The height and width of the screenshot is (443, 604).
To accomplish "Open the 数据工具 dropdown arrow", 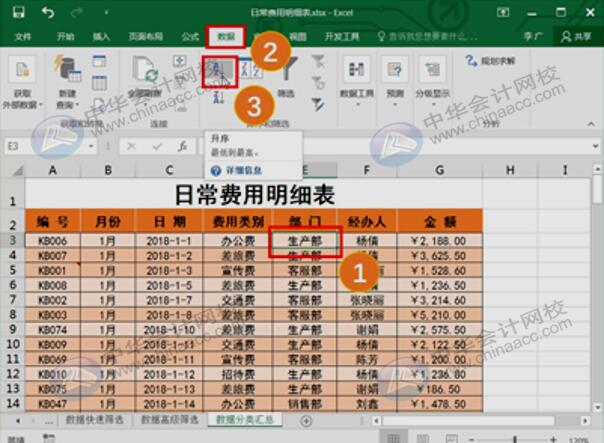I will (357, 104).
